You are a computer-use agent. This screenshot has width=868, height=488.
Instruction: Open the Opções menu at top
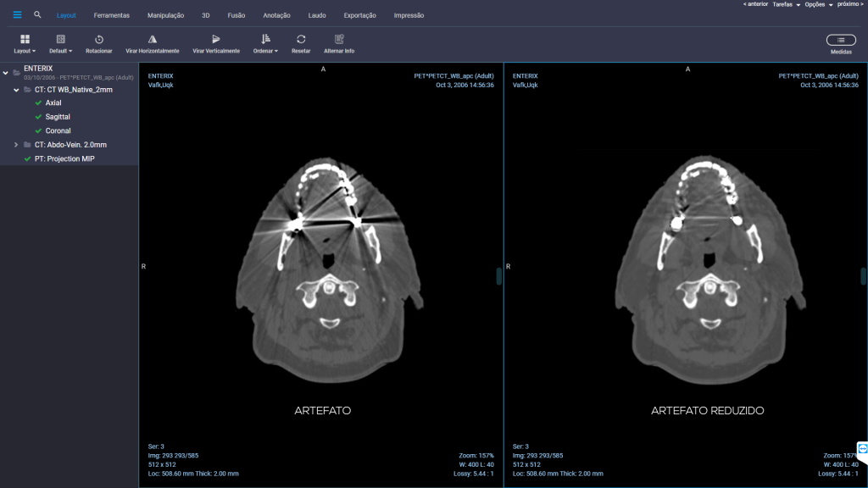(819, 4)
